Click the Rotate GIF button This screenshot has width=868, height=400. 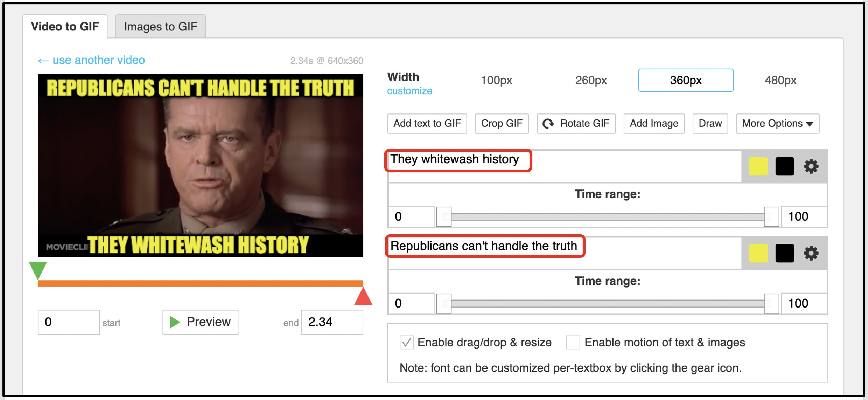[x=576, y=124]
